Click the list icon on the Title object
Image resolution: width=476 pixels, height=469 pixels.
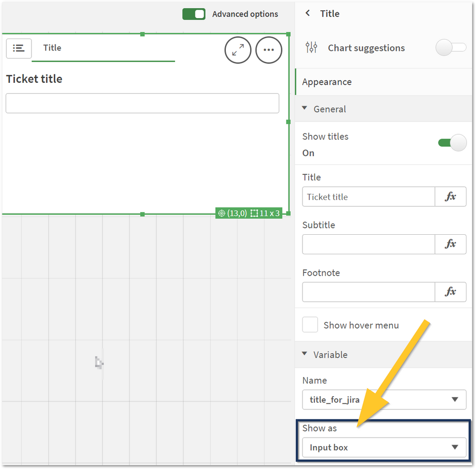pyautogui.click(x=19, y=49)
